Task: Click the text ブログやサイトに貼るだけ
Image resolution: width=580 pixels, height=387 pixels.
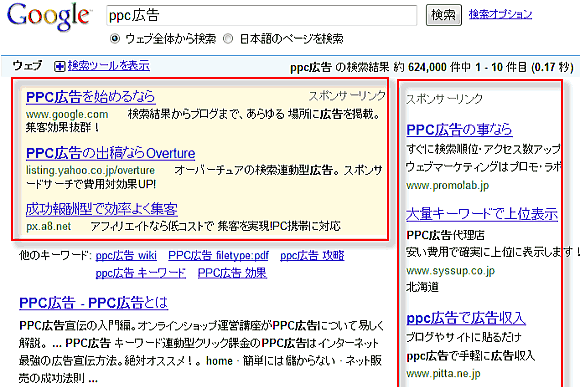Action: coord(463,337)
